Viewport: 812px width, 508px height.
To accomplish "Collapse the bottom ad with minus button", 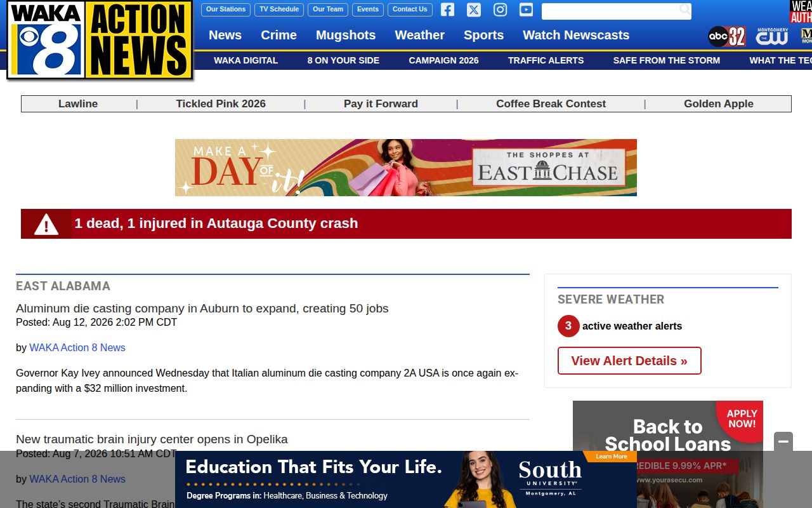I will tap(783, 441).
